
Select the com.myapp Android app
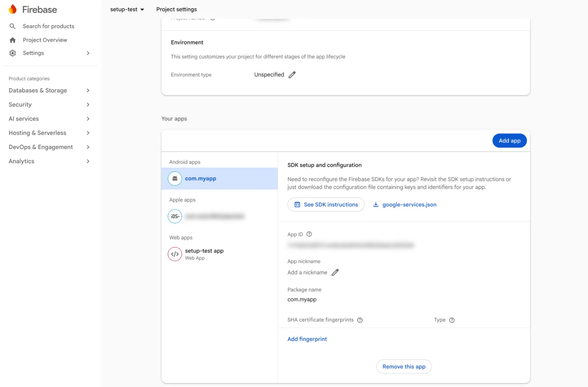click(220, 178)
